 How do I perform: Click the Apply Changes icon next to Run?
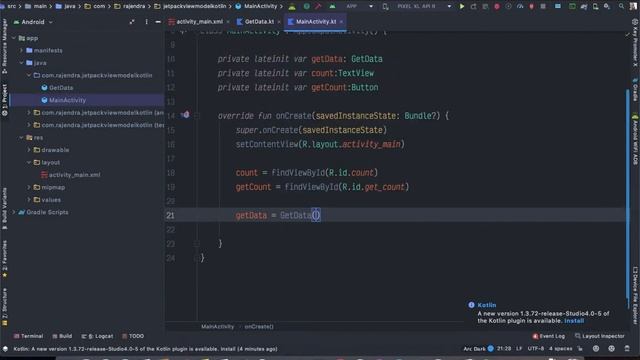pos(473,7)
